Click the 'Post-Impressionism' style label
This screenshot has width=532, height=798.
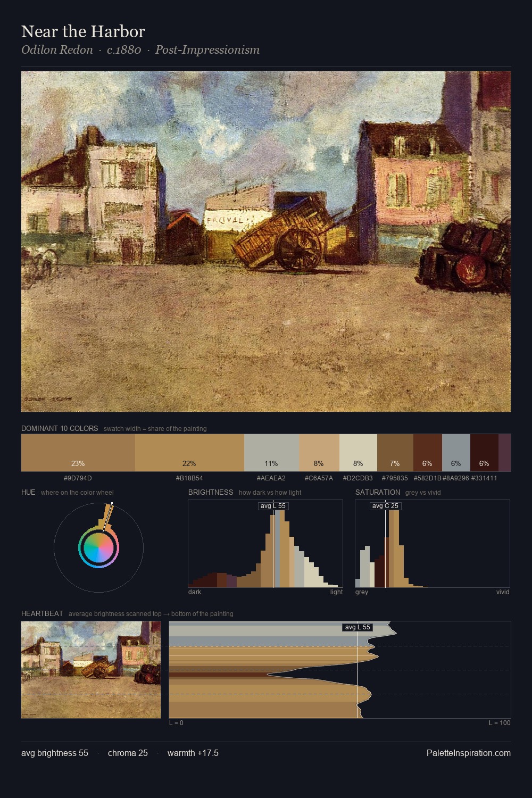207,49
